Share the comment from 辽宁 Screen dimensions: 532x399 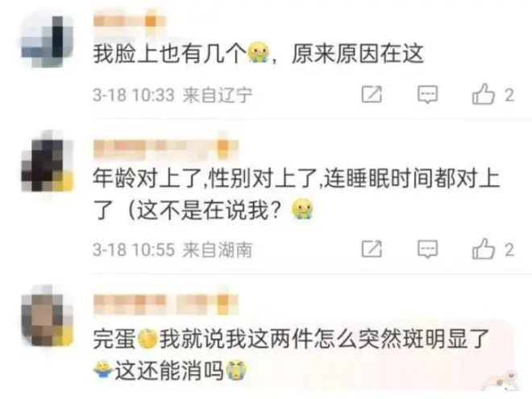[372, 94]
